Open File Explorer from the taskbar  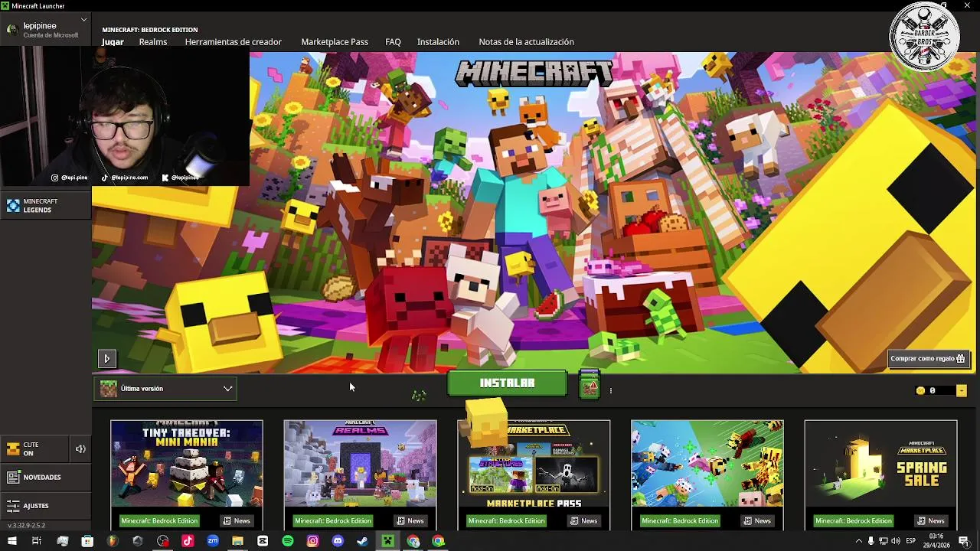[x=237, y=541]
